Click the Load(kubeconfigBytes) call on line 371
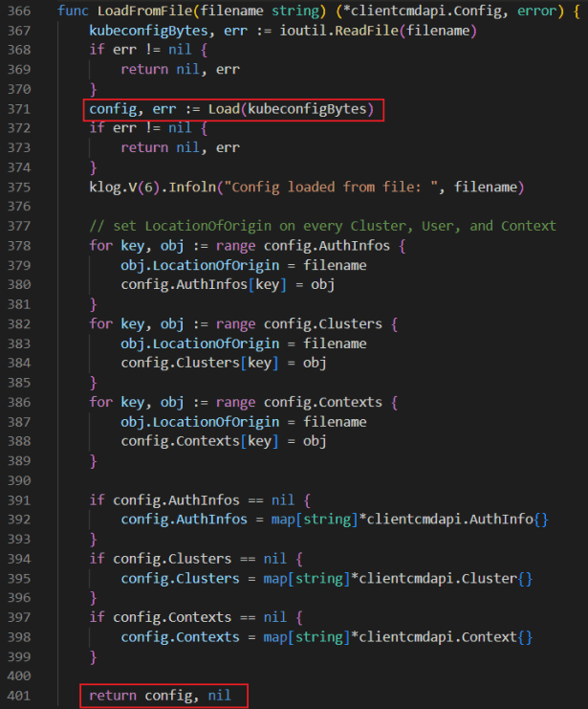This screenshot has height=709, width=588. coord(291,109)
